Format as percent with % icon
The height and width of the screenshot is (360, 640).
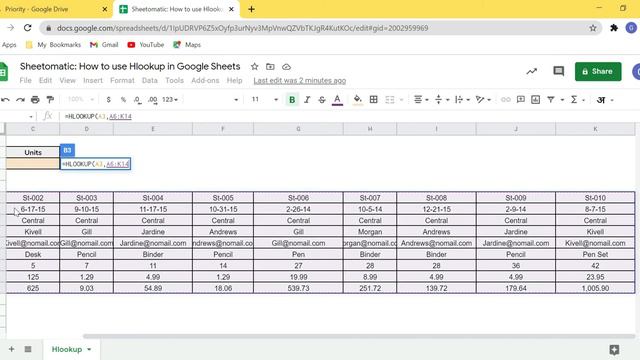coord(123,100)
